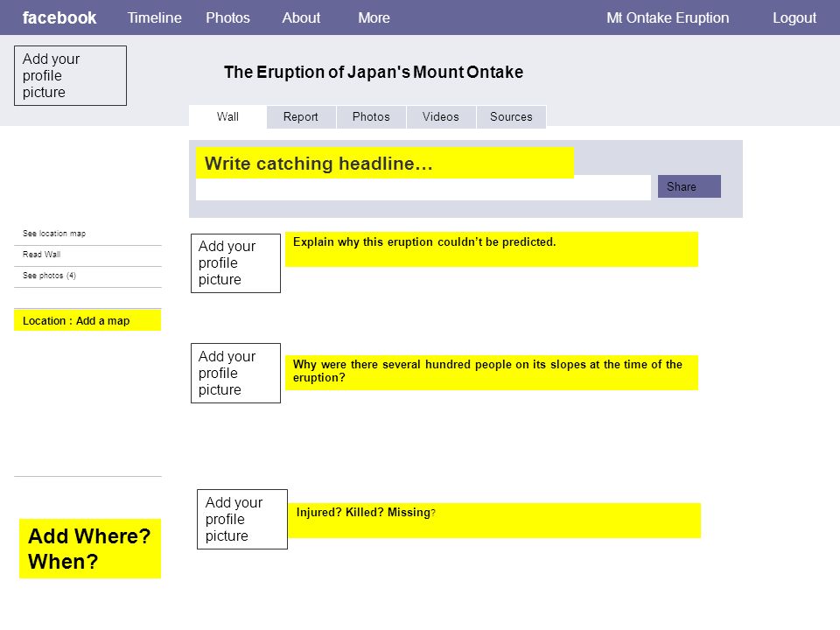Image resolution: width=840 pixels, height=630 pixels.
Task: Switch to the Sources tab
Action: point(511,116)
